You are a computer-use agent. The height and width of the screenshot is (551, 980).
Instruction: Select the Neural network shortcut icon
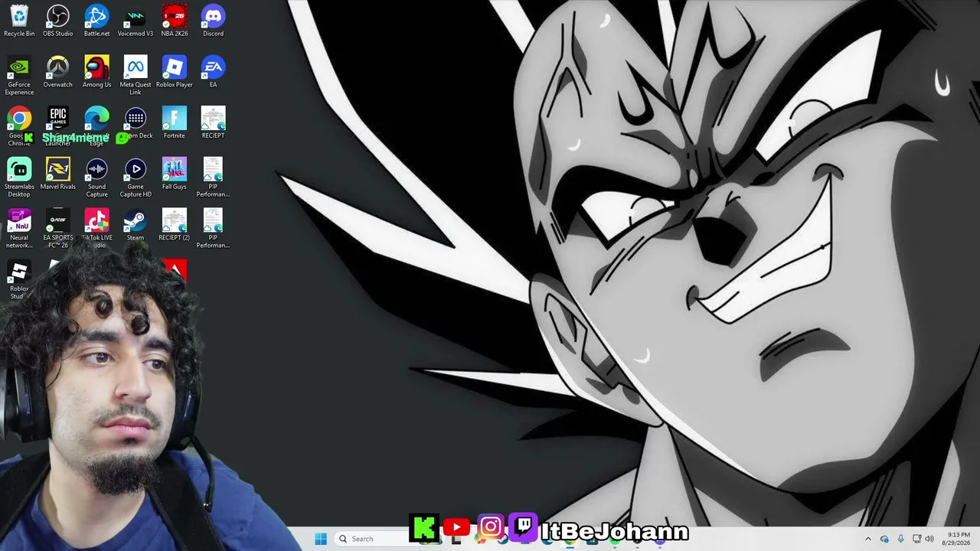pyautogui.click(x=19, y=229)
